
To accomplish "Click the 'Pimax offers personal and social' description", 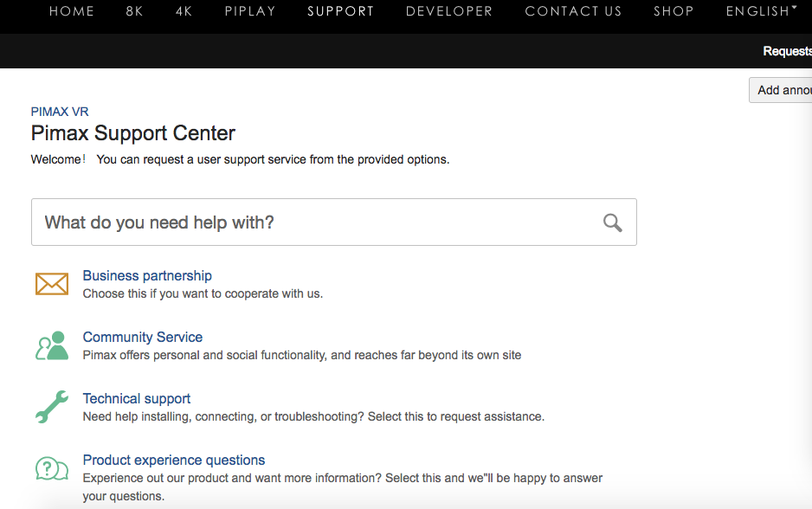I will pyautogui.click(x=302, y=355).
